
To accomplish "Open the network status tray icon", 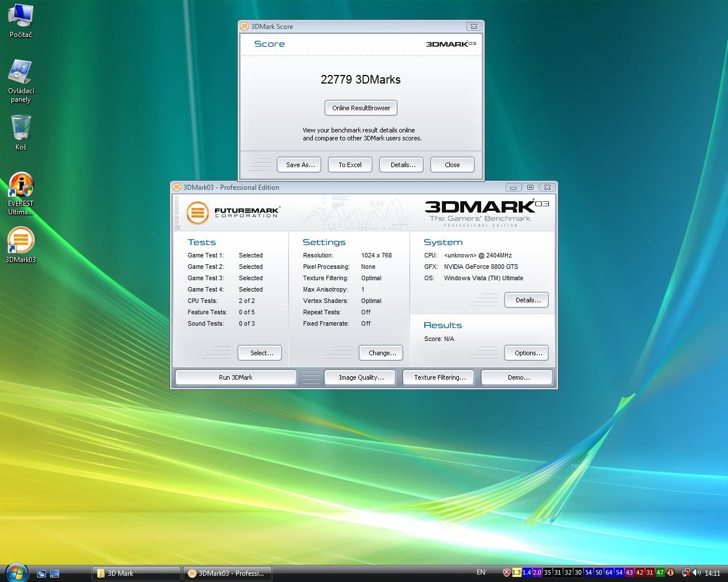I will [x=686, y=573].
